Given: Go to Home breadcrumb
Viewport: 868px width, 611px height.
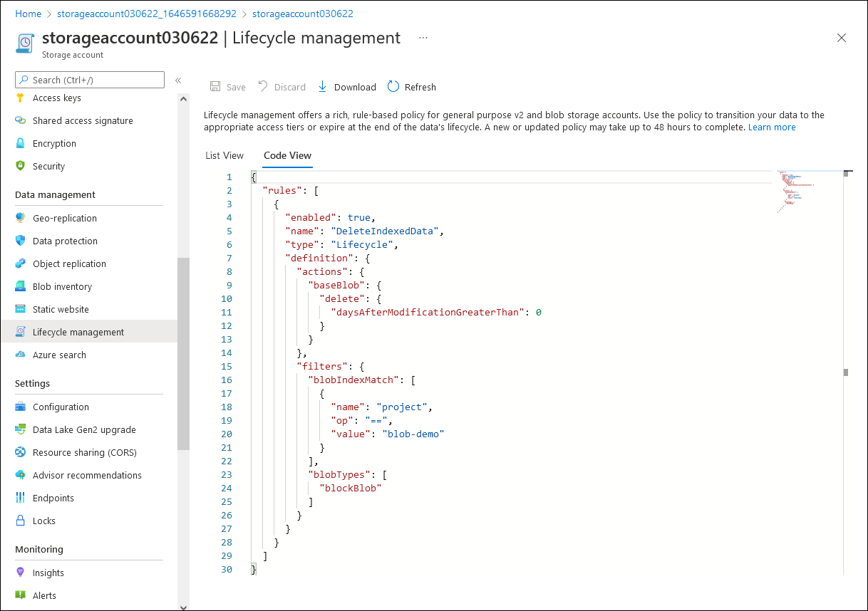Looking at the screenshot, I should click(x=29, y=14).
